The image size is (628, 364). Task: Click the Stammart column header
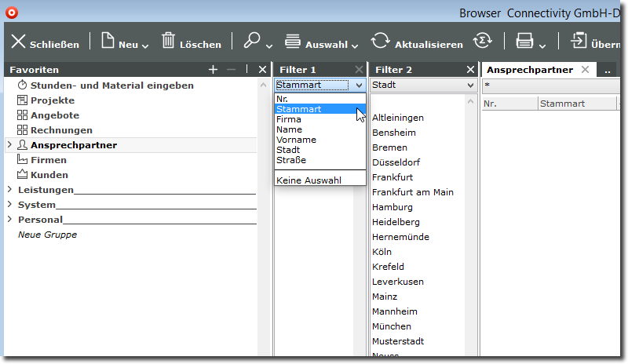pos(562,104)
